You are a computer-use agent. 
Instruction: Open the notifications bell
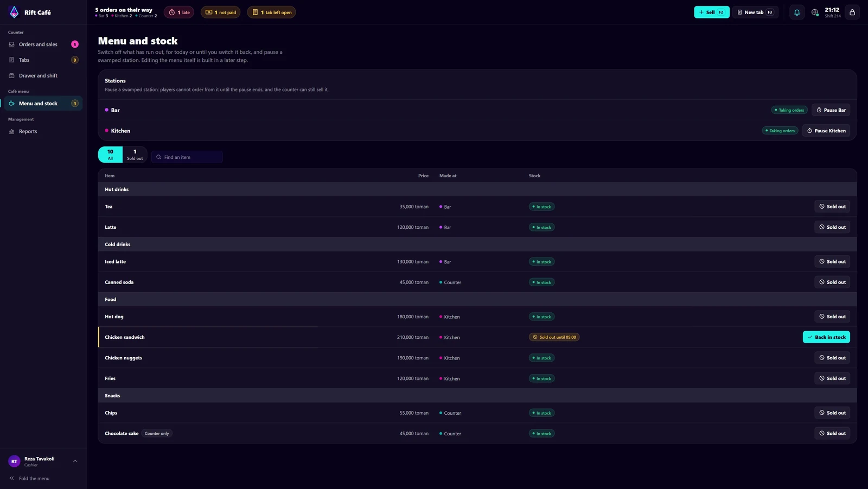[x=796, y=12]
